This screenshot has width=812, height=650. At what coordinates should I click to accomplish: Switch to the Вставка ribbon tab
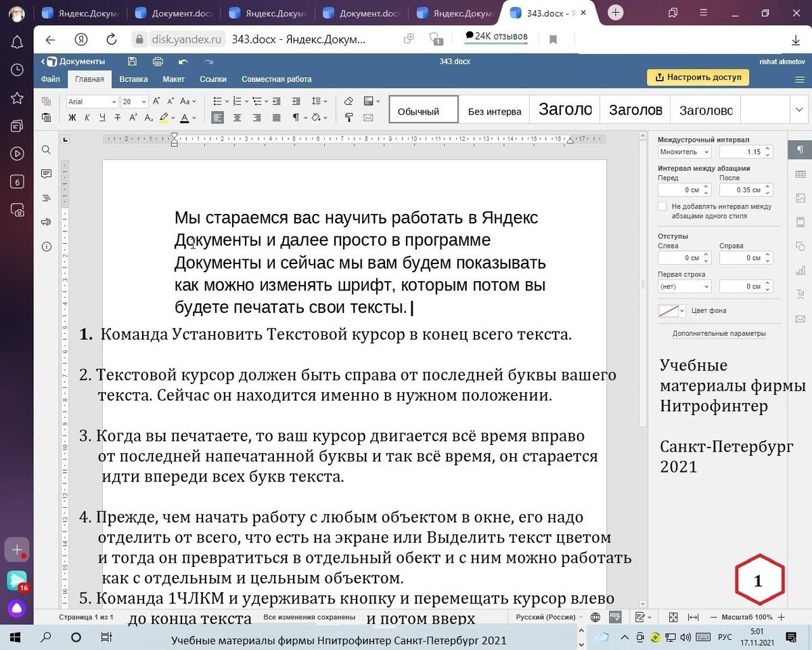133,79
